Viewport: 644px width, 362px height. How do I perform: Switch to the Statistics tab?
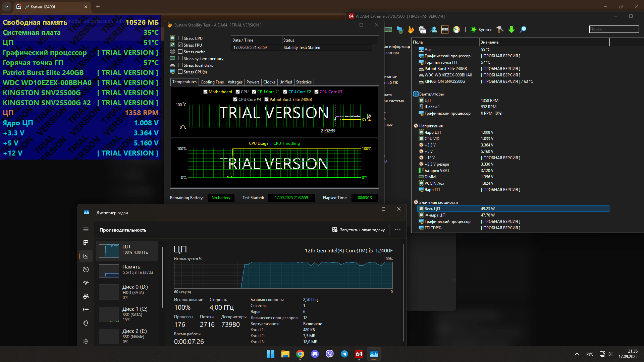click(304, 82)
